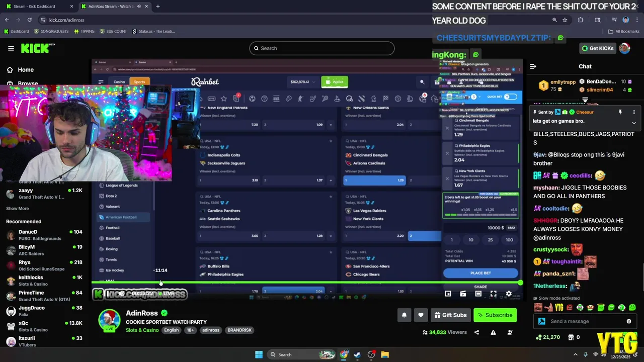Bookmark this page with star
Screen dimensions: 644x362
[x=565, y=20]
